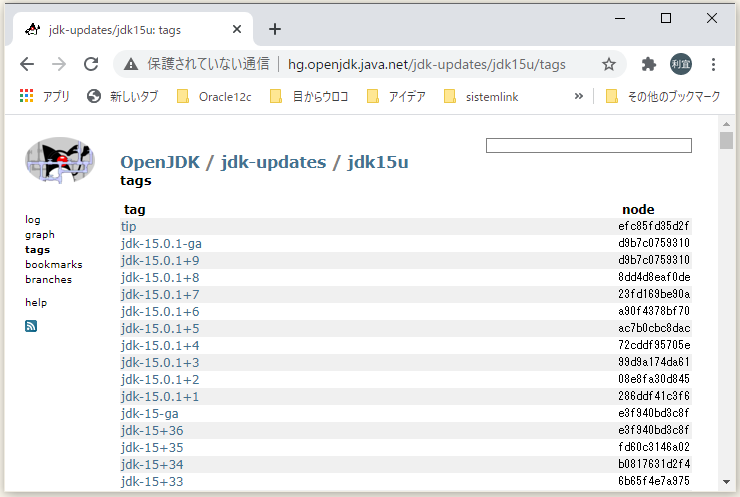Open the jdk-15.0.1+8 tag
The image size is (740, 497).
point(160,278)
